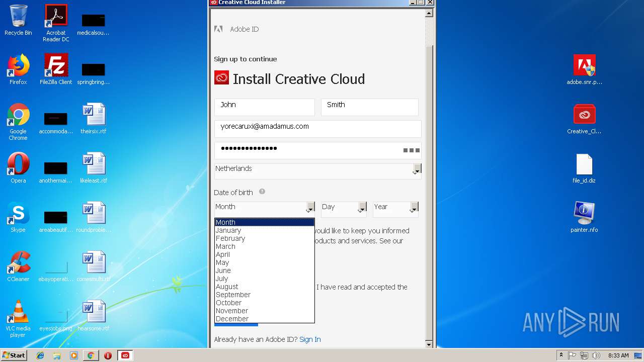Click the password field

pyautogui.click(x=317, y=150)
